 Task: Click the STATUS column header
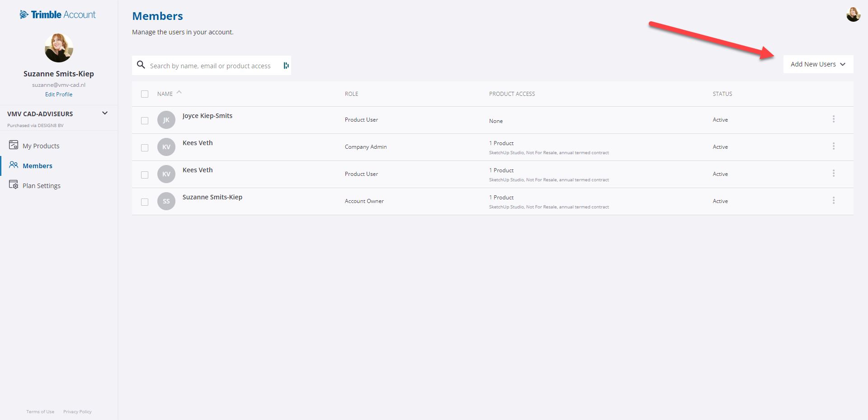click(722, 94)
